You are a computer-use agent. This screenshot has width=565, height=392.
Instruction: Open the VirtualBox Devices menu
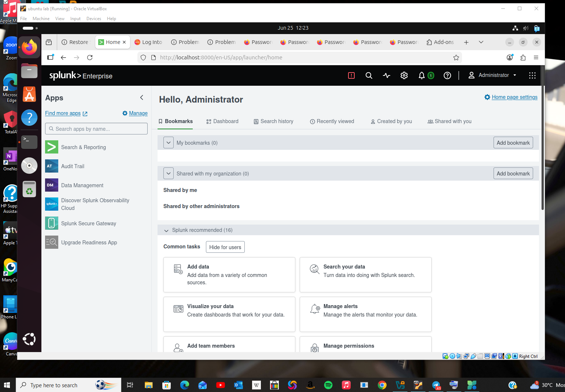[x=93, y=19]
